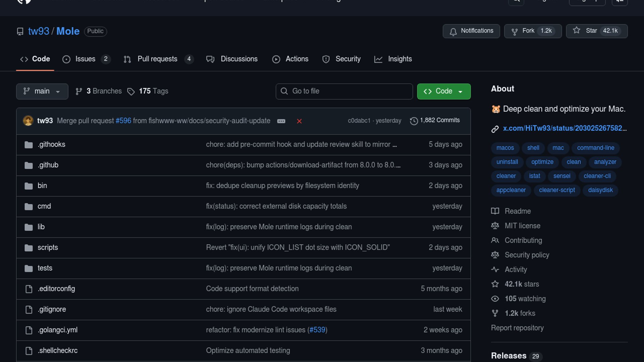Screen dimensions: 644x362
Task: Switch to the Issues tab
Action: click(x=85, y=59)
